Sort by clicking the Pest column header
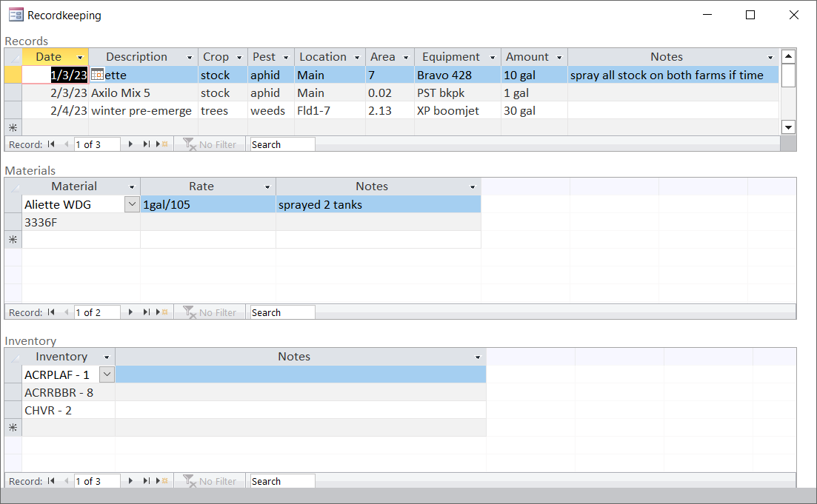Viewport: 817px width, 504px height. (264, 57)
